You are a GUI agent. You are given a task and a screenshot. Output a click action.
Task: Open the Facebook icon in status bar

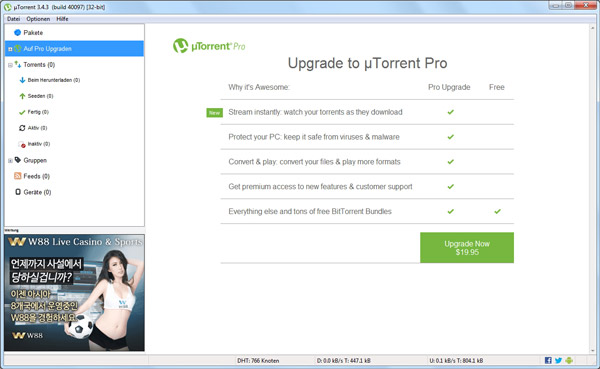click(x=548, y=360)
